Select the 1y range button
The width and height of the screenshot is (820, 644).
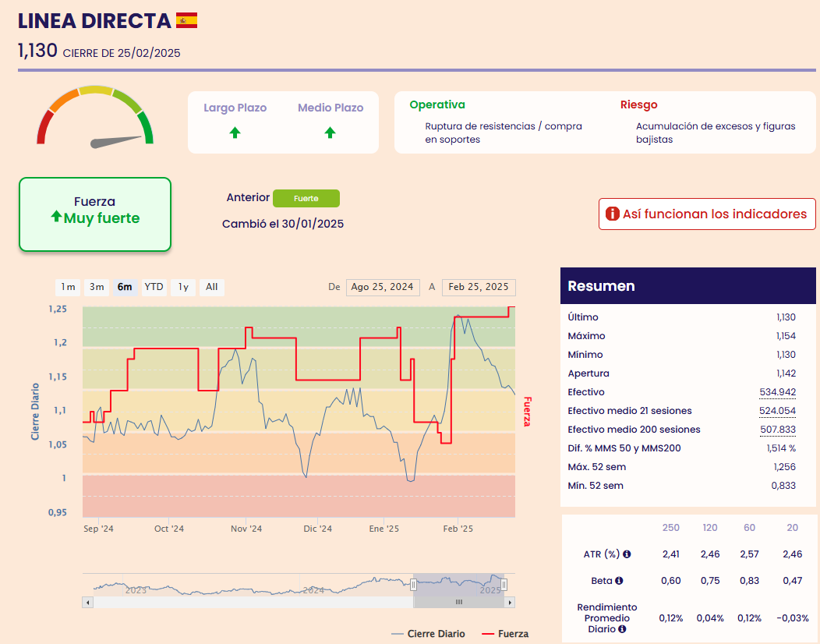coord(183,287)
